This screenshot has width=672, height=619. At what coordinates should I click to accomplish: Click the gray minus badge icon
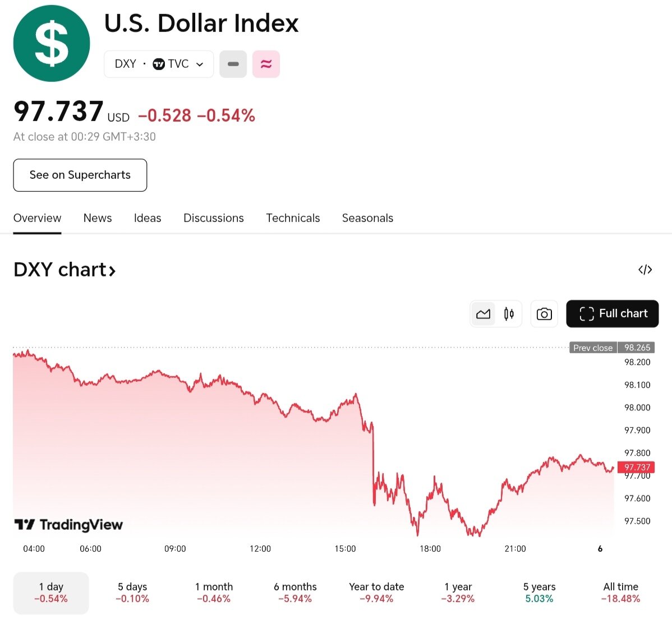(233, 64)
